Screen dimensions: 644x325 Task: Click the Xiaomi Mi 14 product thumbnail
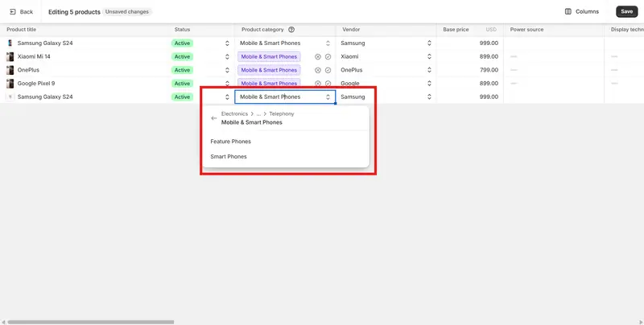click(10, 56)
